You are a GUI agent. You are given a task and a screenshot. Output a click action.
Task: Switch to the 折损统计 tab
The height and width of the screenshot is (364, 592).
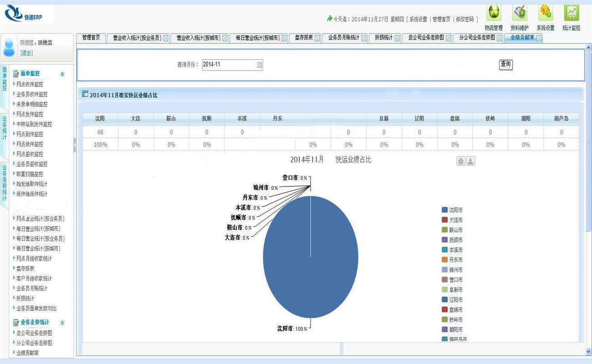pos(383,38)
